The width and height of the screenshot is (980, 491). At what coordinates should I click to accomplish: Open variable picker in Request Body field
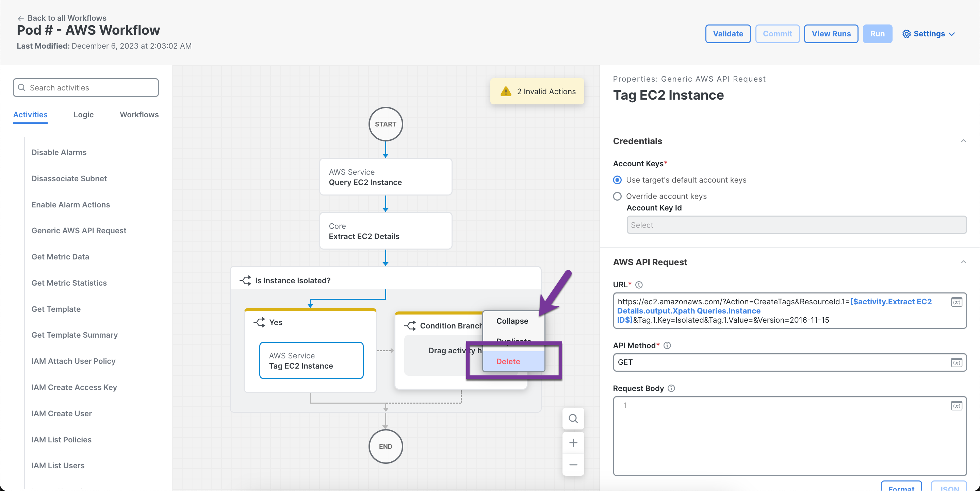pos(957,406)
